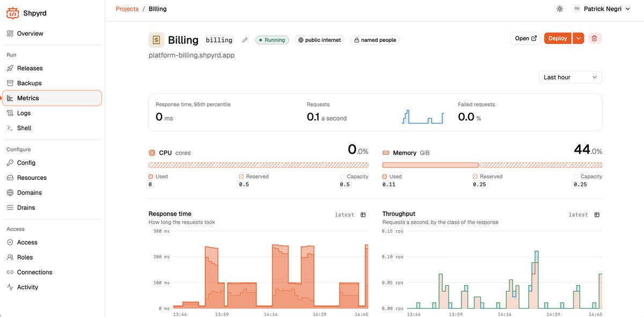This screenshot has height=317, width=644.
Task: Click the Memory usage bar
Action: pos(492,165)
